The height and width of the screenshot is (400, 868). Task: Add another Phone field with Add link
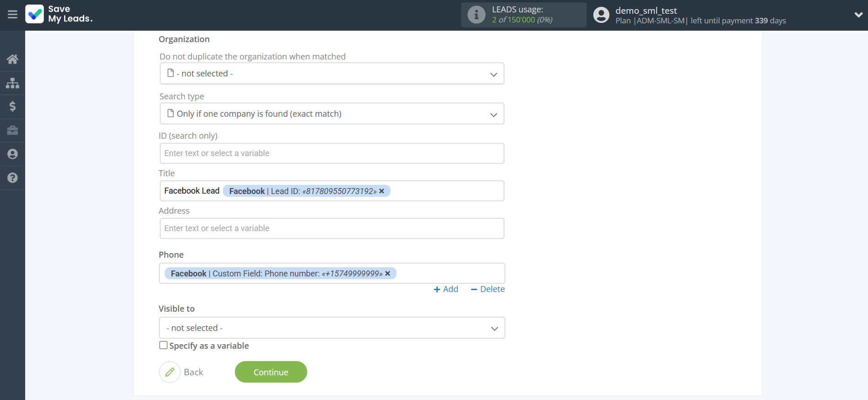(445, 289)
